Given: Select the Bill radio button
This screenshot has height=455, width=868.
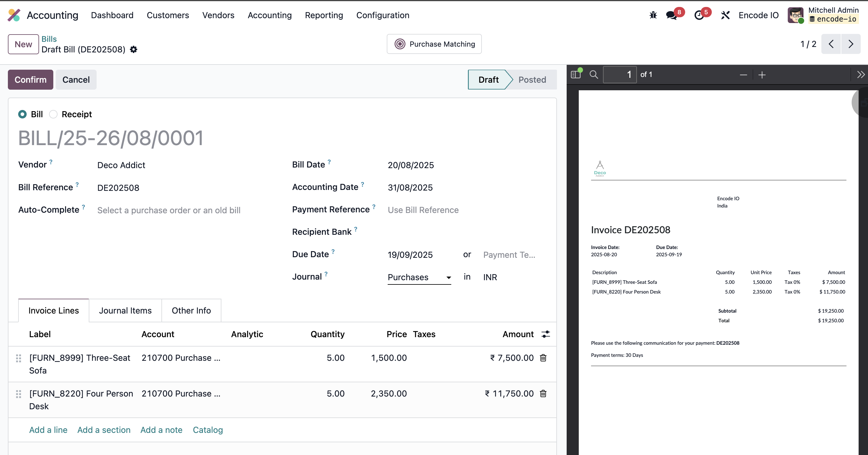Looking at the screenshot, I should point(23,114).
